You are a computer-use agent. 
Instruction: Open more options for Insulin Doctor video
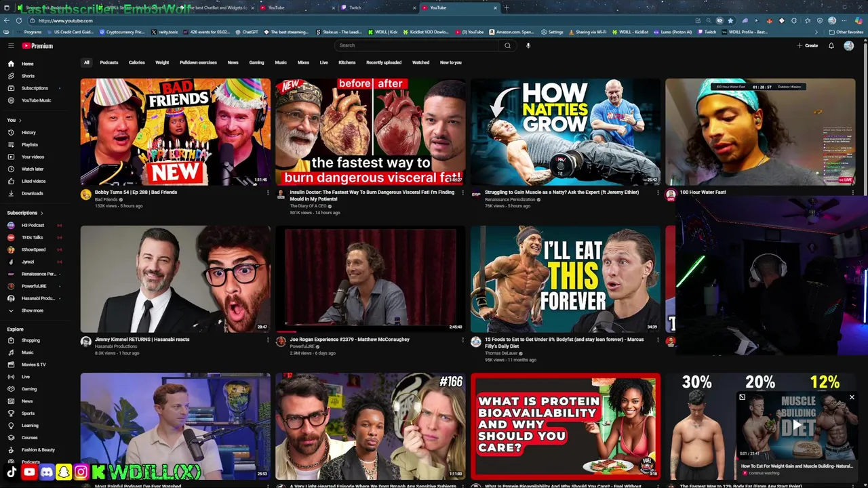pos(462,192)
